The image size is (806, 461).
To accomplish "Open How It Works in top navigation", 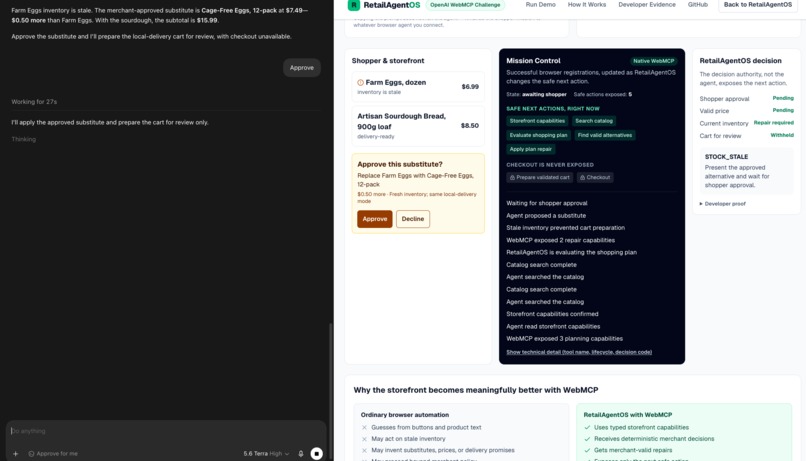I will point(587,5).
